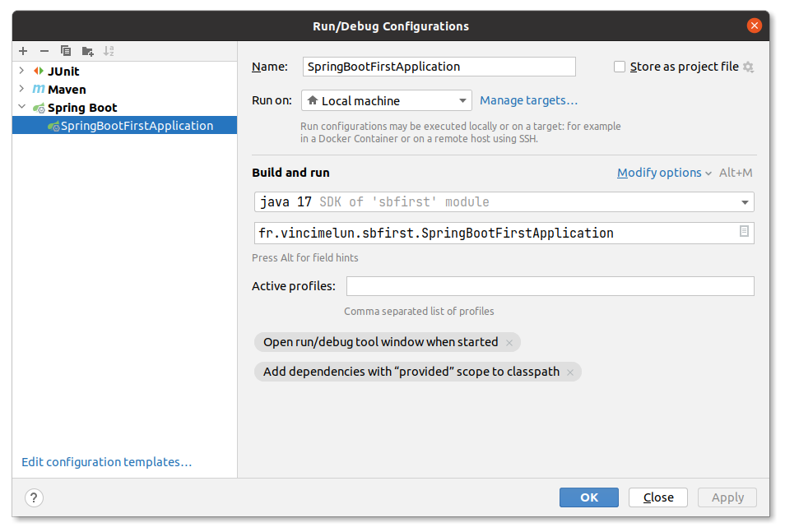Open the main class browse icon
Viewport: 785px width, 532px height.
tap(744, 233)
